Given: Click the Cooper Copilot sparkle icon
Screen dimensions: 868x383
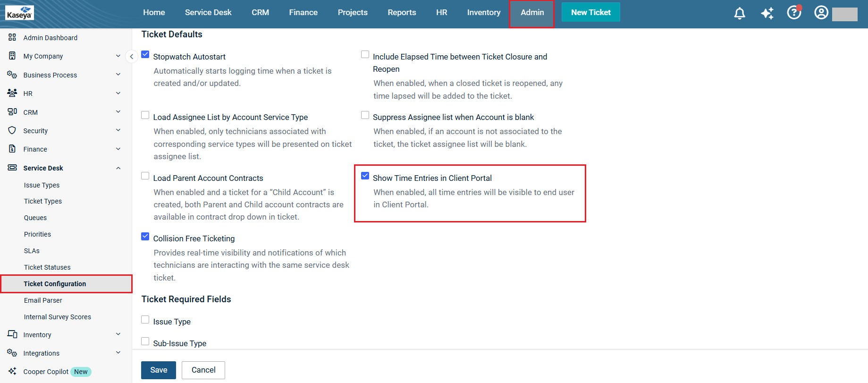Looking at the screenshot, I should coord(12,371).
